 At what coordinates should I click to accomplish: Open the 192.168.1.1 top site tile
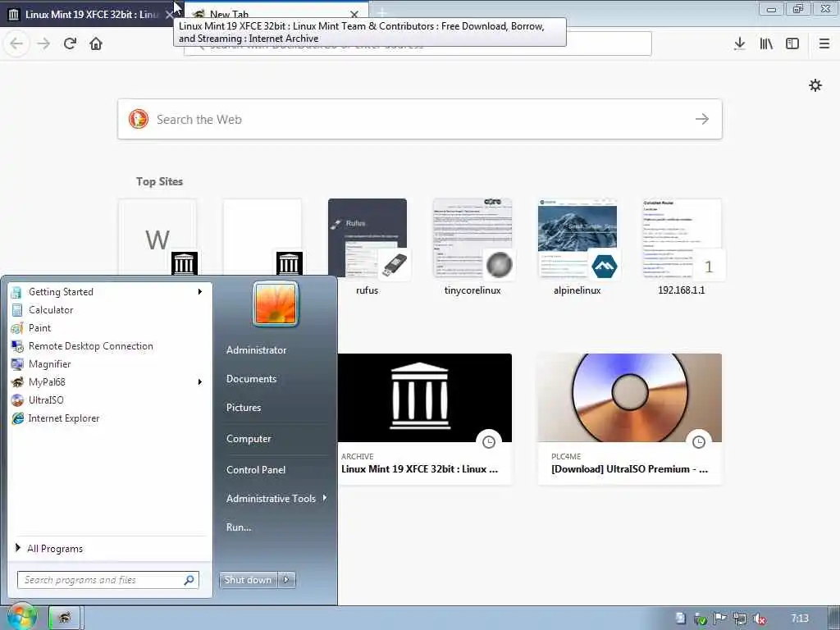(682, 237)
